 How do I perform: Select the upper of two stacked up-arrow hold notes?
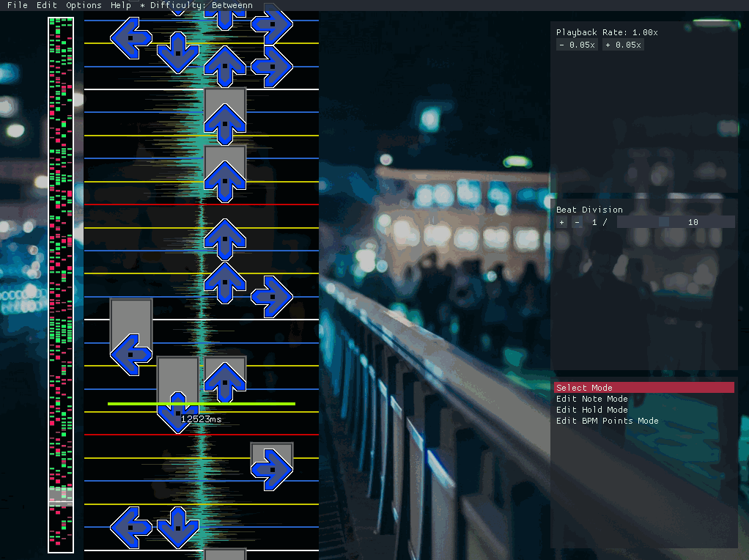(225, 124)
